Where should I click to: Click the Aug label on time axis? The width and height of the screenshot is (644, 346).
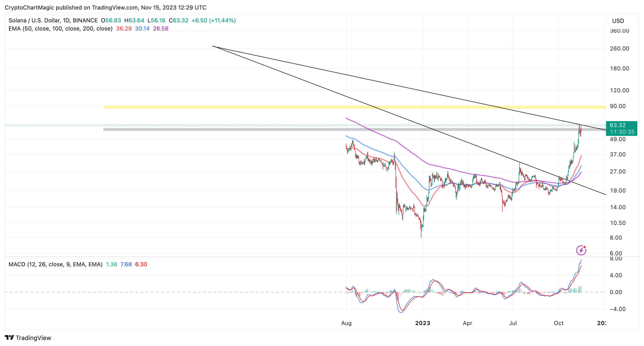346,323
